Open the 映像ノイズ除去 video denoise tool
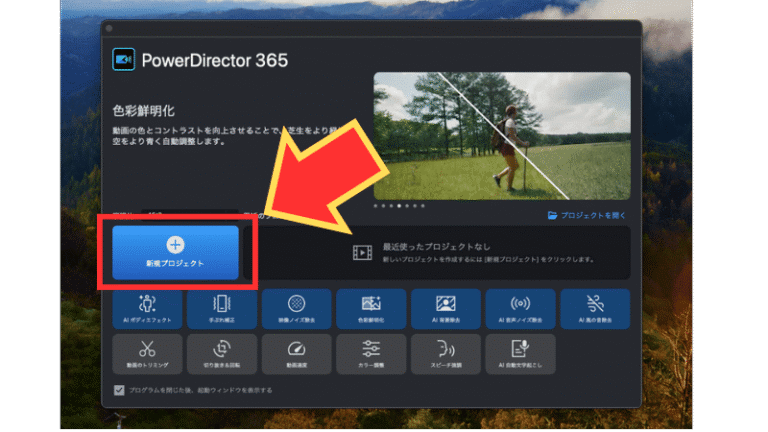The width and height of the screenshot is (768, 432). coord(297,309)
